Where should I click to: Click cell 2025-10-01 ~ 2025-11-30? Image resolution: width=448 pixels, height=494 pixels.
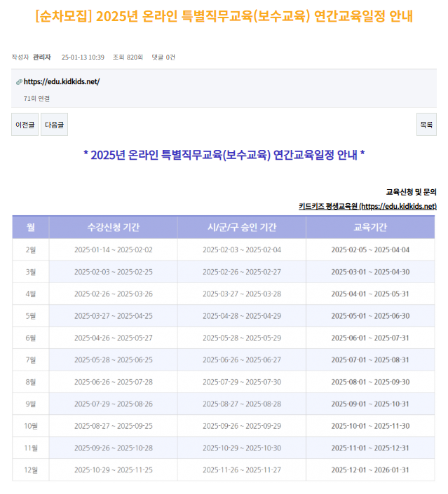(x=370, y=426)
